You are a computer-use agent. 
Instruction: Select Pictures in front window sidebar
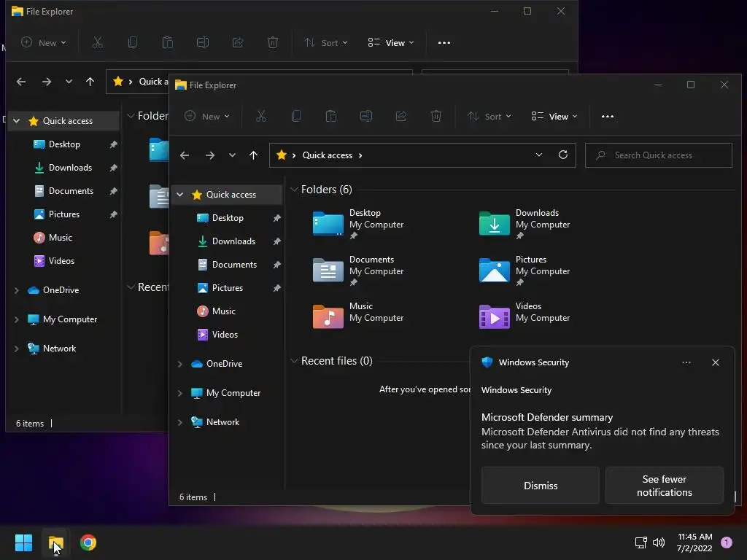pos(228,288)
